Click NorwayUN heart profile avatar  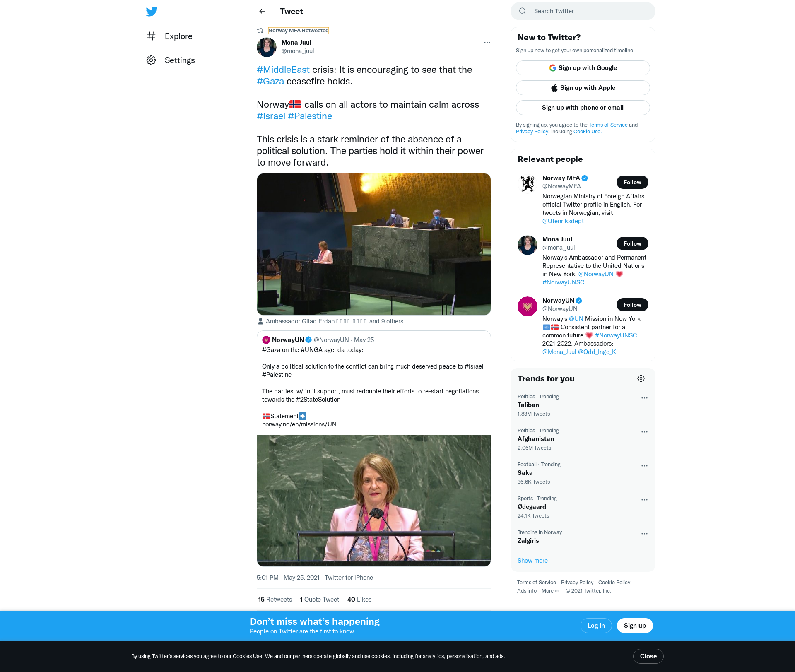(x=527, y=306)
